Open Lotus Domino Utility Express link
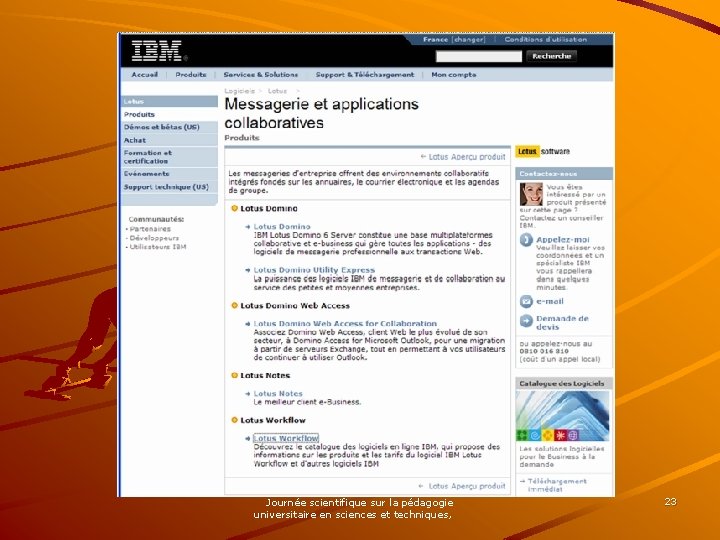Image resolution: width=720 pixels, height=540 pixels. (314, 270)
